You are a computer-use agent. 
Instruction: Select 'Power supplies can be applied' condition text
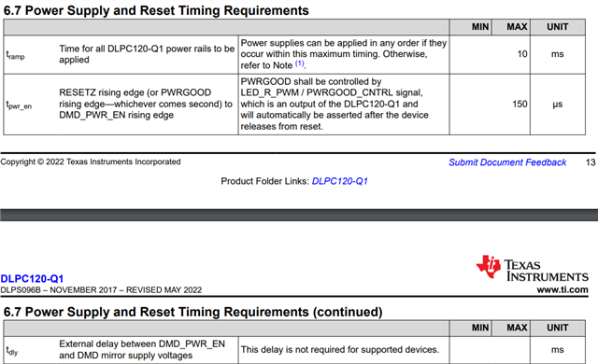344,54
